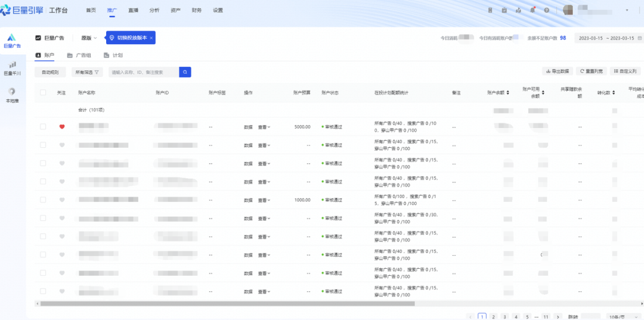Toggle the heart in the 搜索广告 0 /30 row
This screenshot has height=320, width=644.
point(62,218)
